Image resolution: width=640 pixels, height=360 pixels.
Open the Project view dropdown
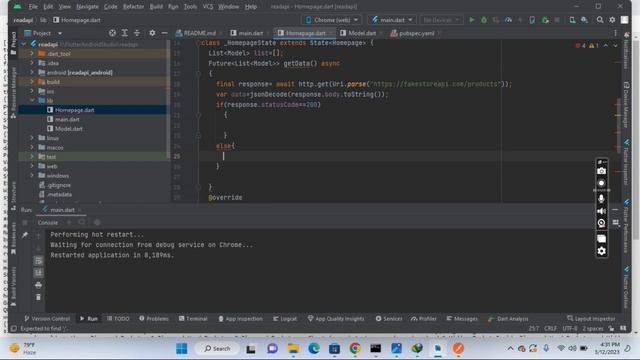coord(43,33)
